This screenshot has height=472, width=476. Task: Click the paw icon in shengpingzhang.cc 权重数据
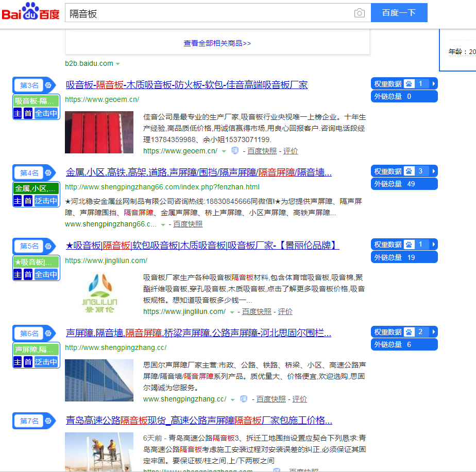tap(409, 332)
